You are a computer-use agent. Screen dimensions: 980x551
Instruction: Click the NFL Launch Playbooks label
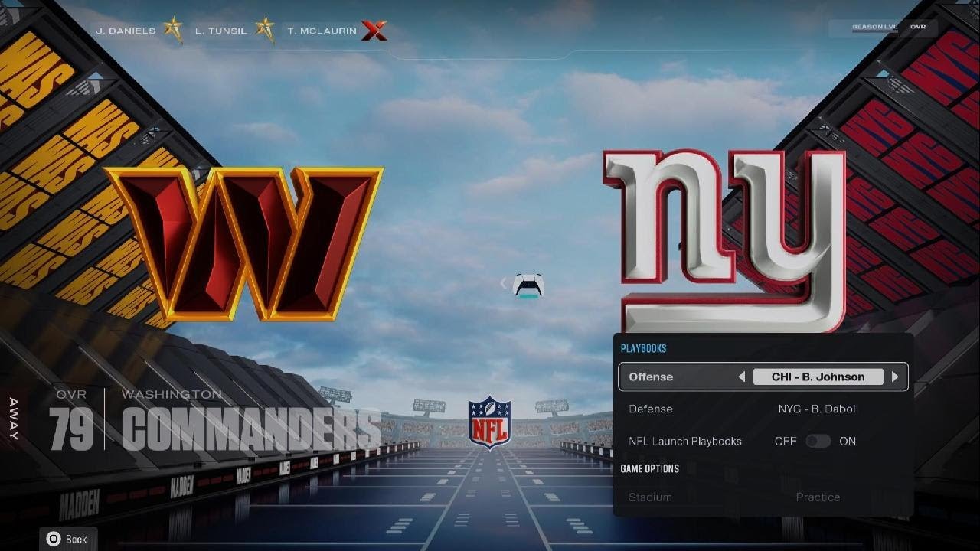(x=685, y=441)
